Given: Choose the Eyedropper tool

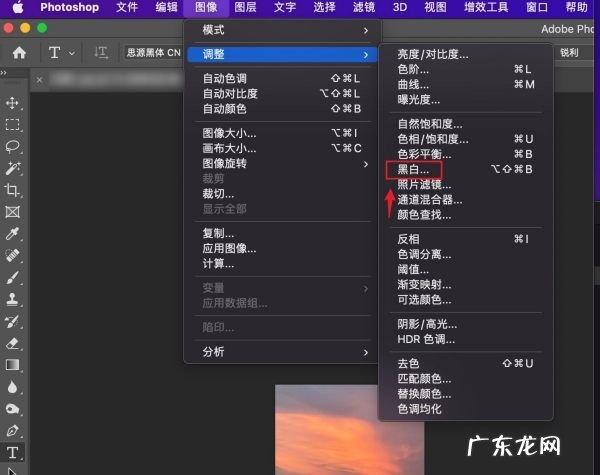Looking at the screenshot, I should (x=13, y=233).
